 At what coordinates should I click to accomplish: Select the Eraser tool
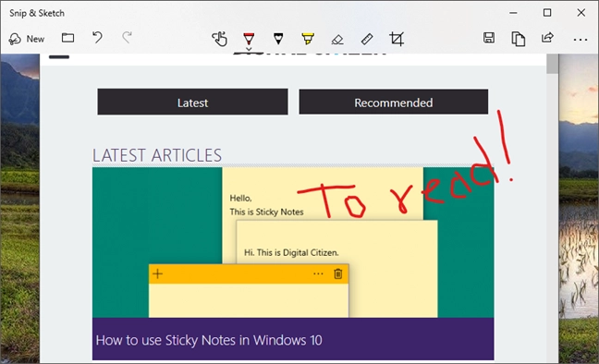pyautogui.click(x=337, y=39)
